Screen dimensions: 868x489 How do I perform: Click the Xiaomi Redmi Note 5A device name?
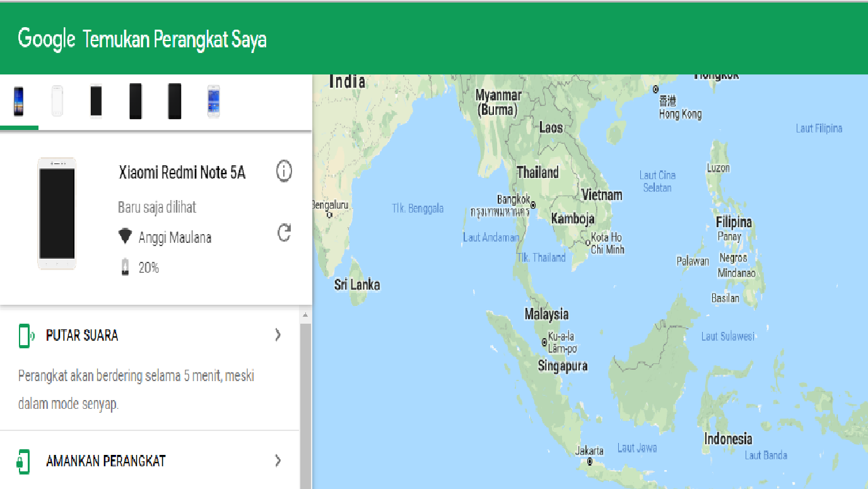coord(182,172)
